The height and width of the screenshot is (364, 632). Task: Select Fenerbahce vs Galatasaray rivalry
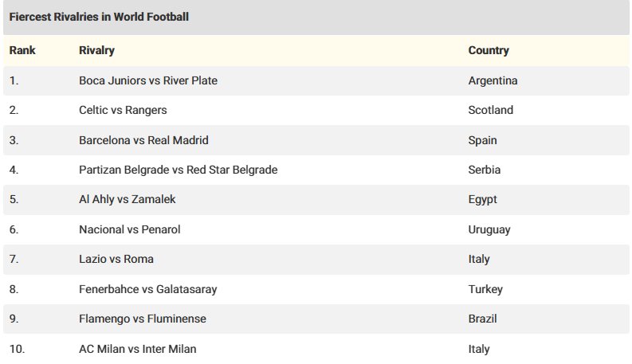coord(147,289)
